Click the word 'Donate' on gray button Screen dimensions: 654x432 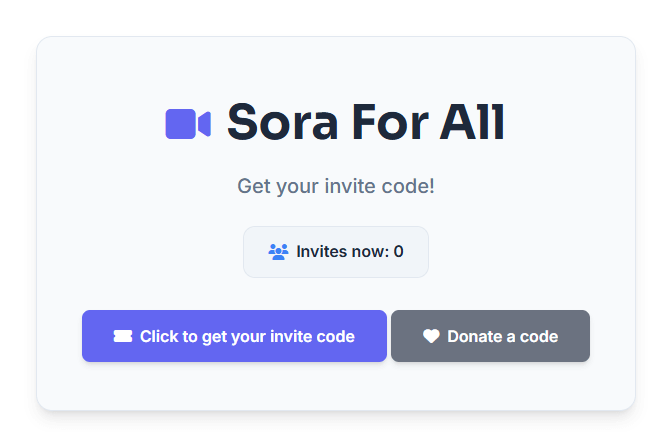click(473, 337)
